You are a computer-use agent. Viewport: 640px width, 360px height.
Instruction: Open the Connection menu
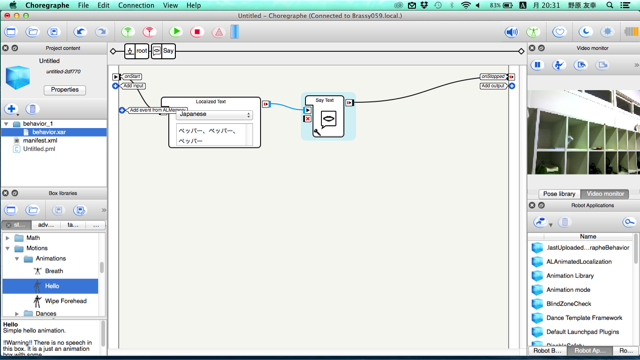(x=136, y=5)
